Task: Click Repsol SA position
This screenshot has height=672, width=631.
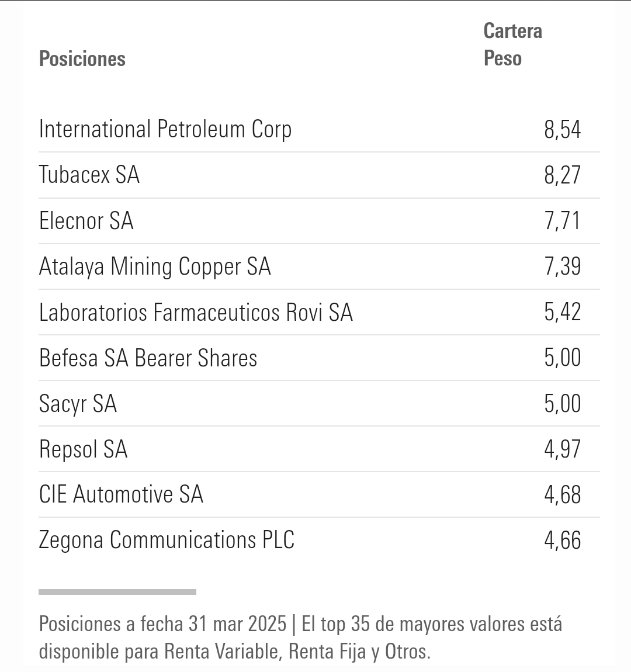Action: 83,449
